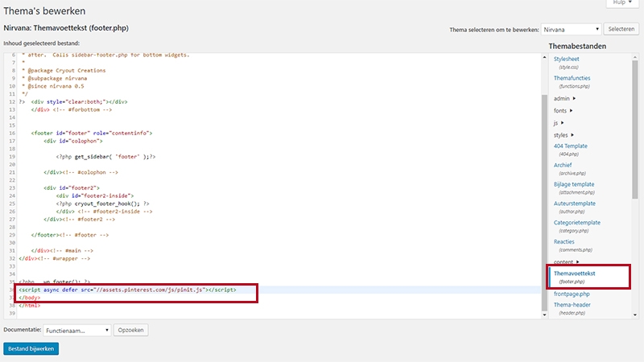Click the Selecteren button

(621, 29)
